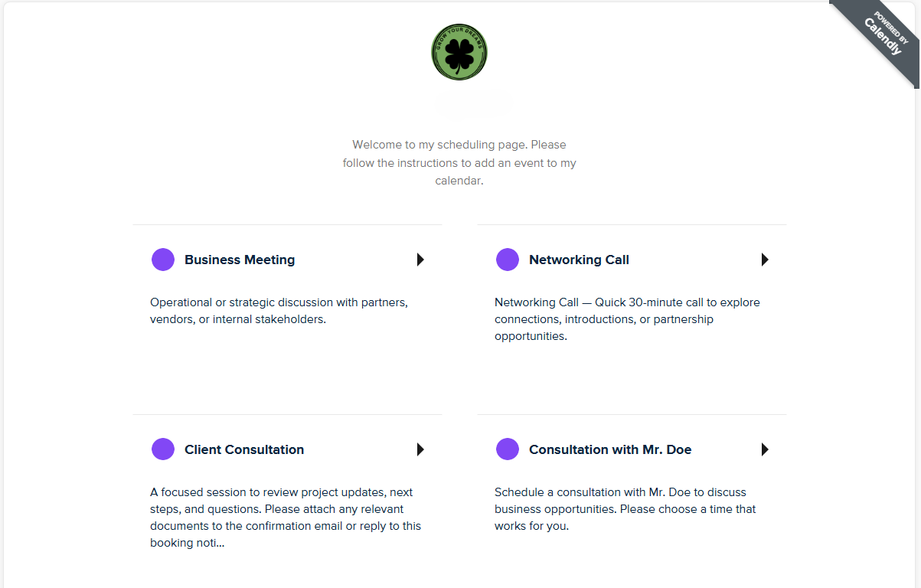921x588 pixels.
Task: Expand the Client Consultation arrow
Action: click(420, 449)
